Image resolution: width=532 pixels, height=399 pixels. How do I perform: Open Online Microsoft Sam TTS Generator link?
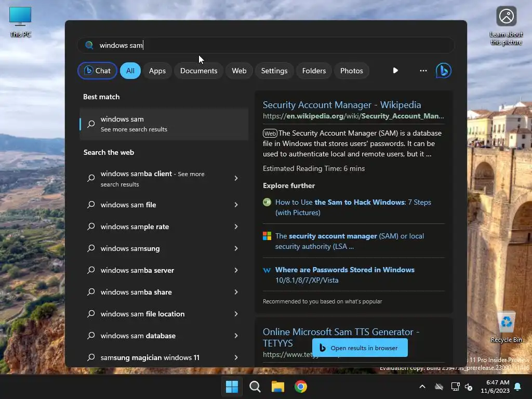click(x=341, y=337)
